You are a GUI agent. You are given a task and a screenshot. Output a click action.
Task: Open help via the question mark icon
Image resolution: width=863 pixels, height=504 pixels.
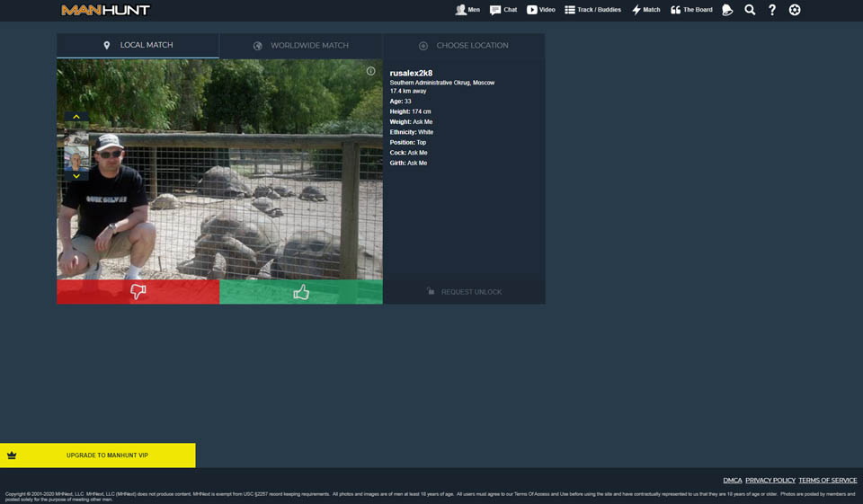click(772, 10)
